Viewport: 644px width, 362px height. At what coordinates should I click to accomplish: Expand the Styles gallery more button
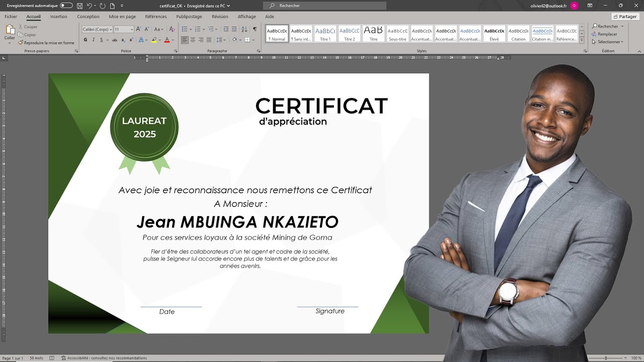582,40
